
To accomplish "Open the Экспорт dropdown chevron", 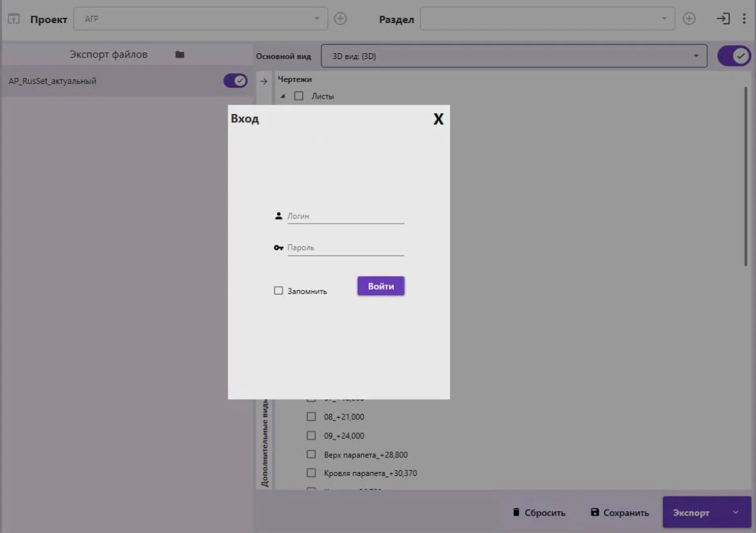I will coord(735,512).
